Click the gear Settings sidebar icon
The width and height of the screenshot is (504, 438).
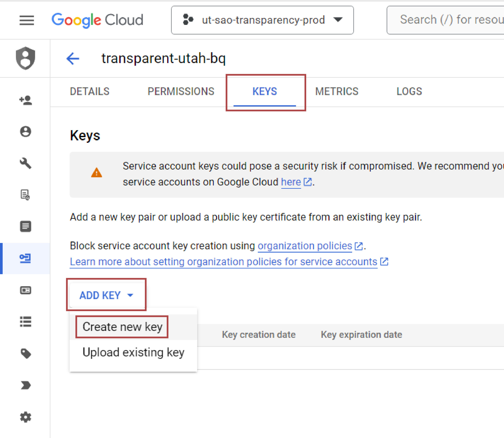coord(26,417)
